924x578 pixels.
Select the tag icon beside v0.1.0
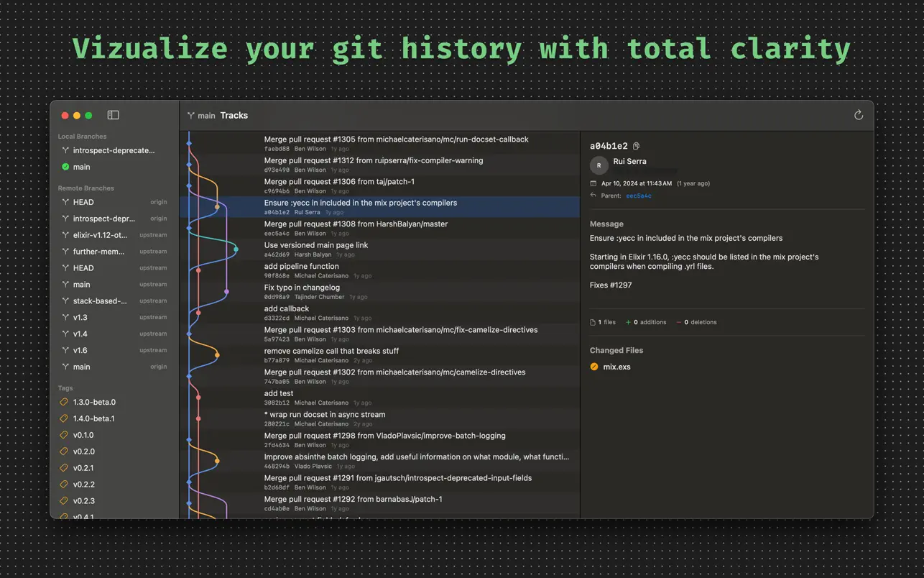click(x=63, y=435)
